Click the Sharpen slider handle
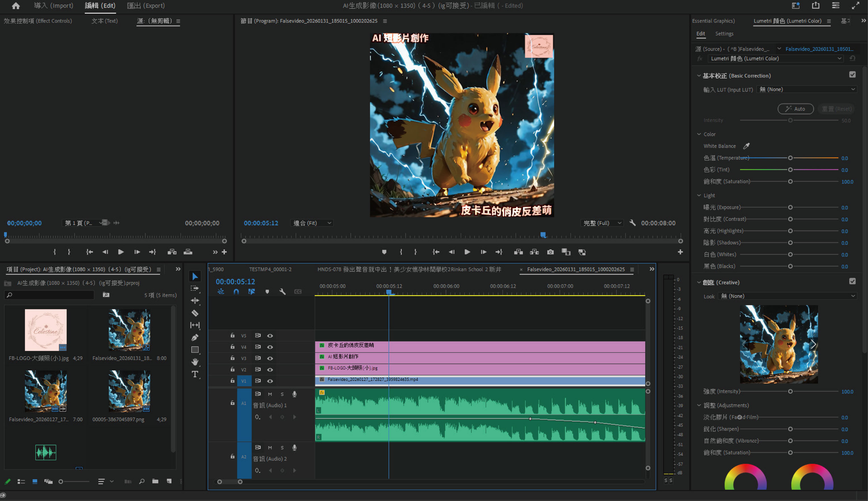The image size is (868, 501). pyautogui.click(x=790, y=429)
